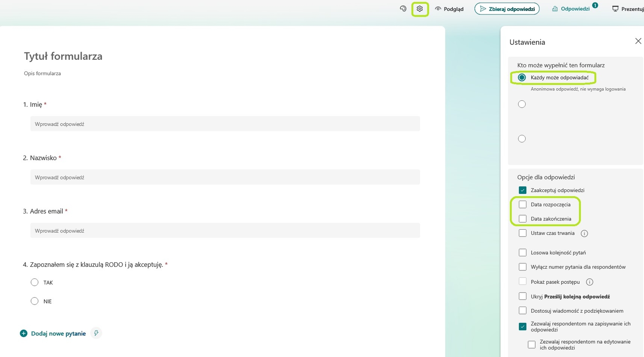The height and width of the screenshot is (357, 644).
Task: Open the settings gear icon
Action: coord(420,8)
